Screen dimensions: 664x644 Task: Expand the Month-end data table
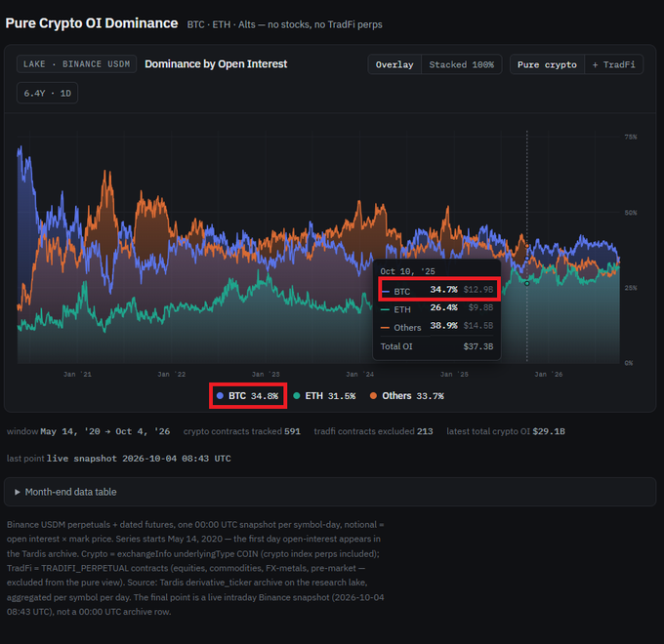pos(330,492)
